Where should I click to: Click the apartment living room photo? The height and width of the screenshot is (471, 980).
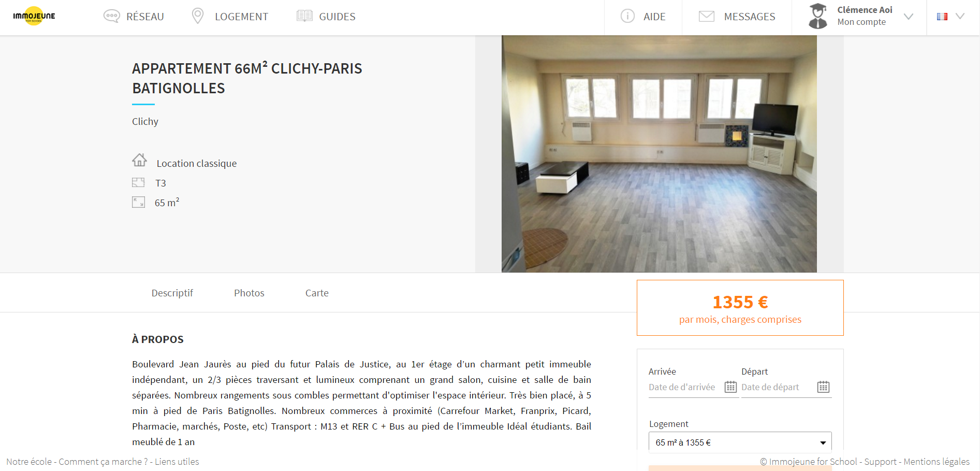pyautogui.click(x=659, y=154)
